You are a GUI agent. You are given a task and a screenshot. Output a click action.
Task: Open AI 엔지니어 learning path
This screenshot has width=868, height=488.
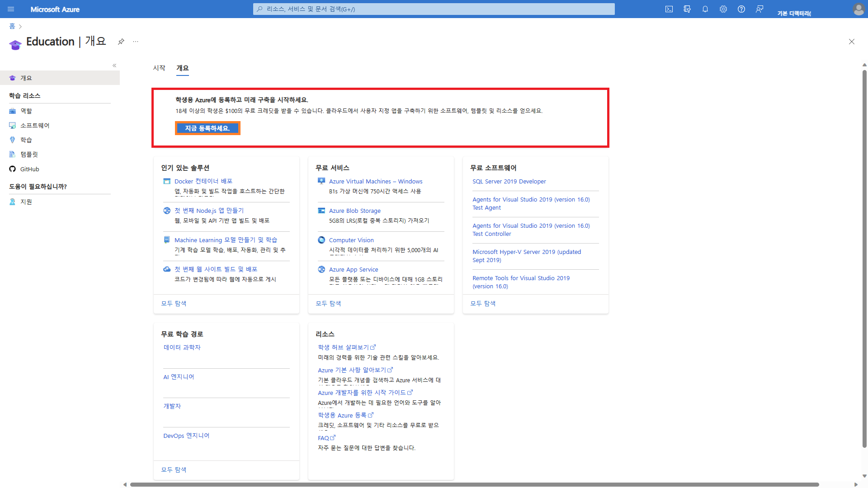(179, 376)
